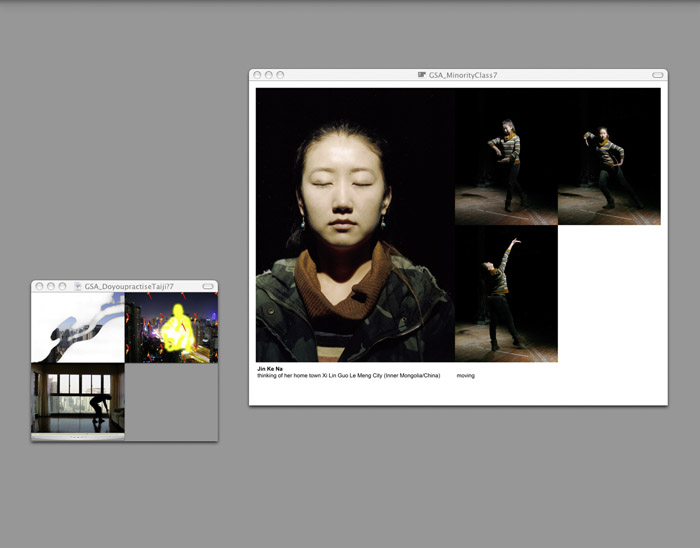Image resolution: width=700 pixels, height=548 pixels.
Task: Open the yellow glowing figure night city image
Action: (x=171, y=327)
